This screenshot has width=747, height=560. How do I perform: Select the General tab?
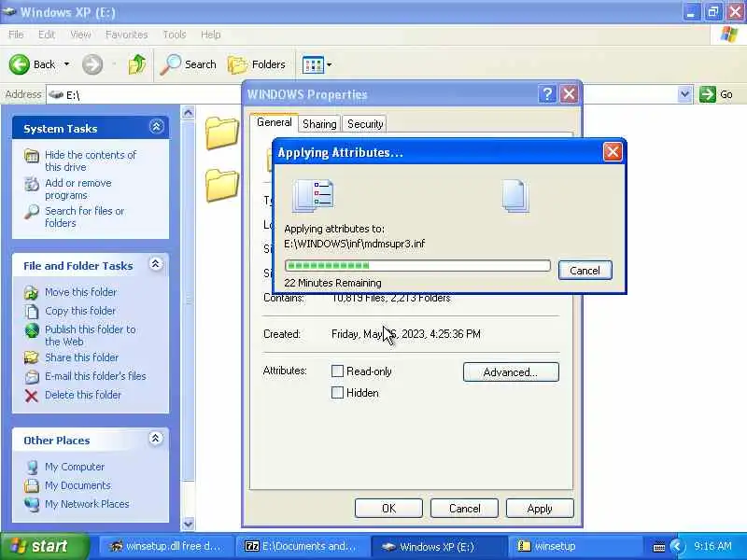click(274, 122)
